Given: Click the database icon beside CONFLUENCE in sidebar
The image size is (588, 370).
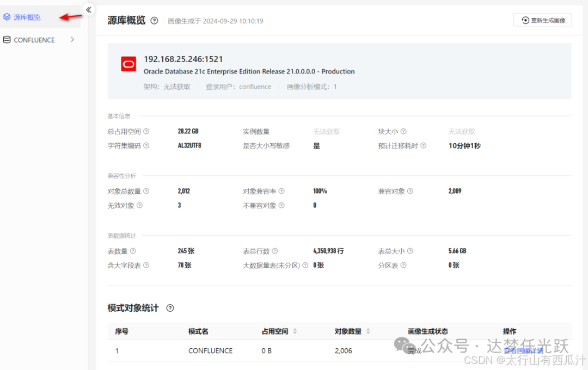Looking at the screenshot, I should tap(8, 40).
